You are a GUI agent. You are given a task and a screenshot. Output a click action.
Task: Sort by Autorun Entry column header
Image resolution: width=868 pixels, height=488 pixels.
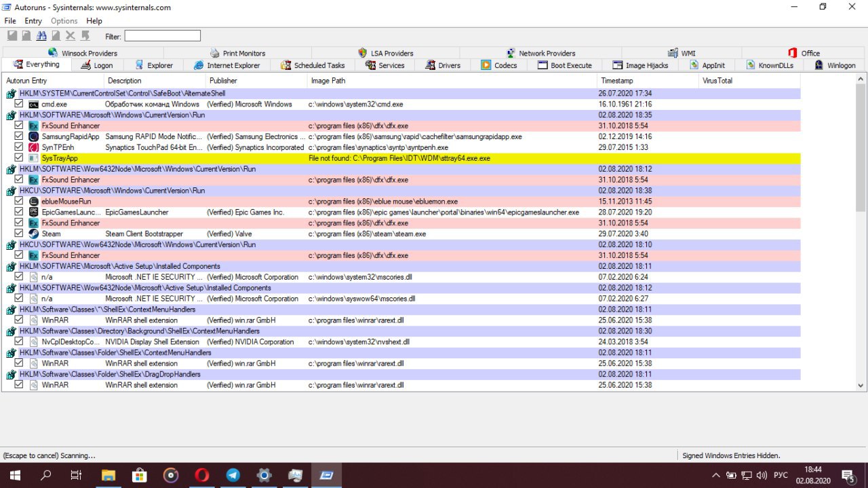(x=54, y=81)
